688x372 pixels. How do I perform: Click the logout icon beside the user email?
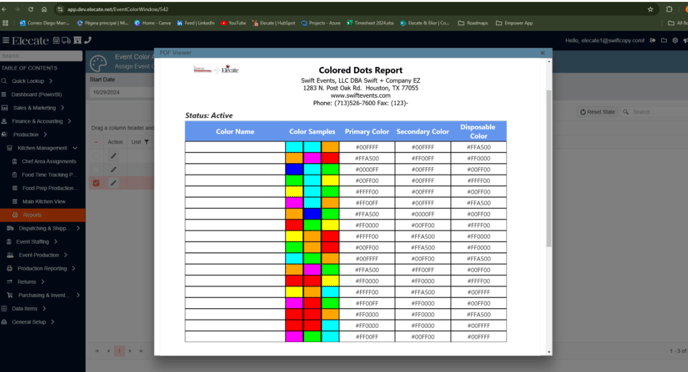pyautogui.click(x=652, y=40)
